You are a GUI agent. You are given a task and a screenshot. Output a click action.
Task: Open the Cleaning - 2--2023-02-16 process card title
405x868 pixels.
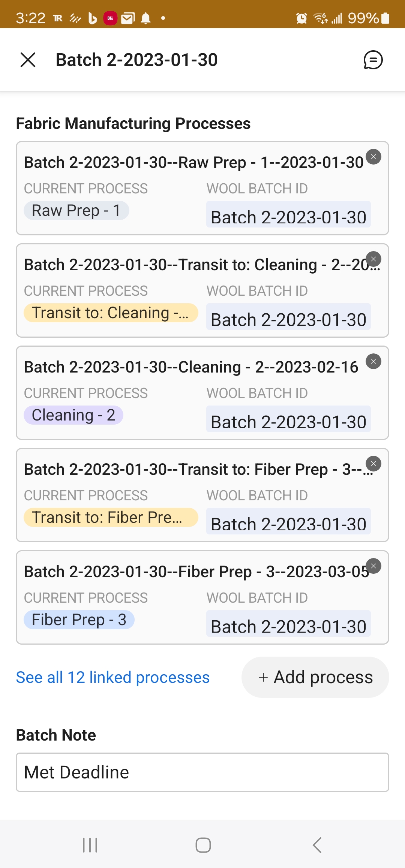pyautogui.click(x=191, y=367)
